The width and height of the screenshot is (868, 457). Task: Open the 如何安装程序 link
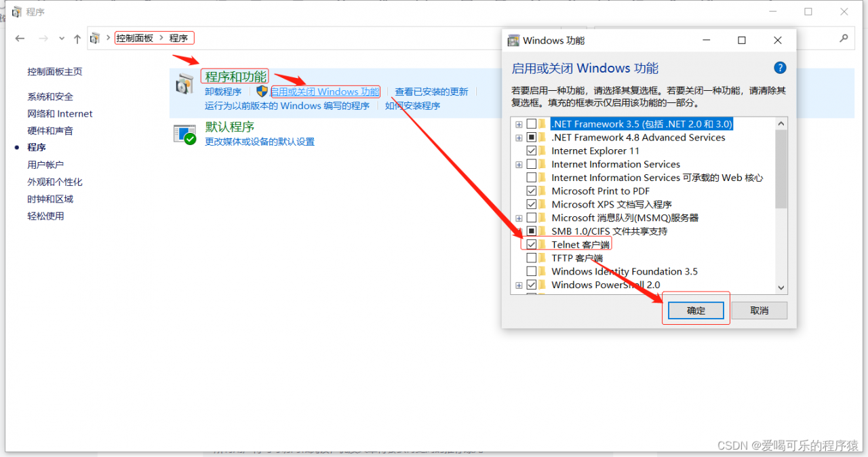(x=413, y=106)
